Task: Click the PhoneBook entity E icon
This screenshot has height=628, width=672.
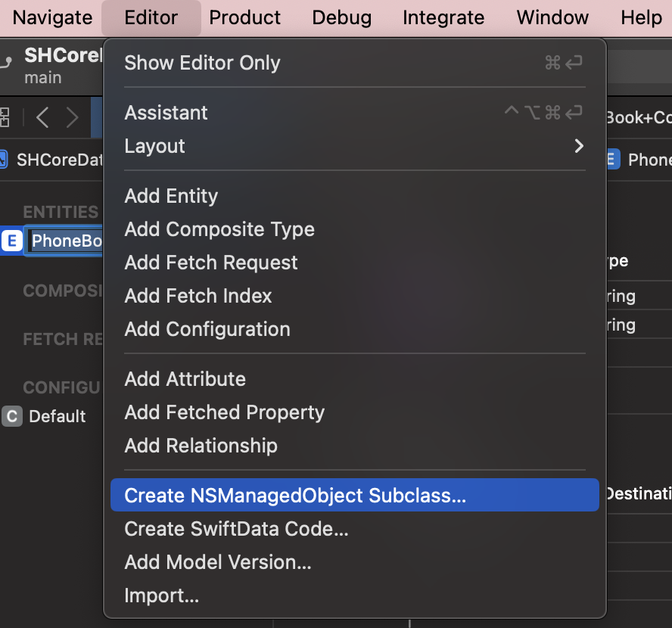Action: [x=11, y=241]
